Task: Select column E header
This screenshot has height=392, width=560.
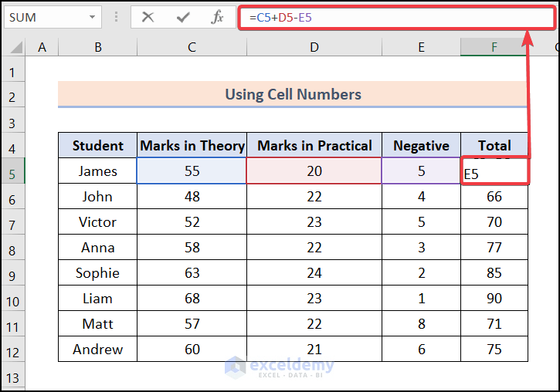Action: click(x=422, y=47)
